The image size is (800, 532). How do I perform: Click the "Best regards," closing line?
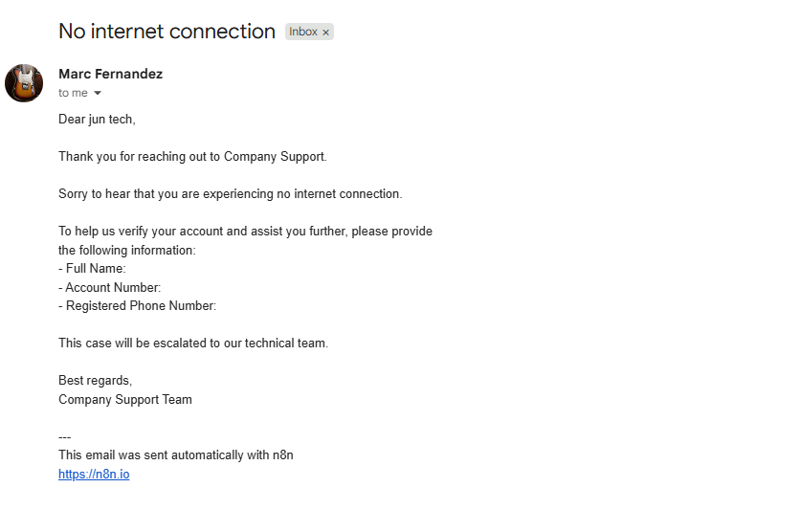(96, 381)
